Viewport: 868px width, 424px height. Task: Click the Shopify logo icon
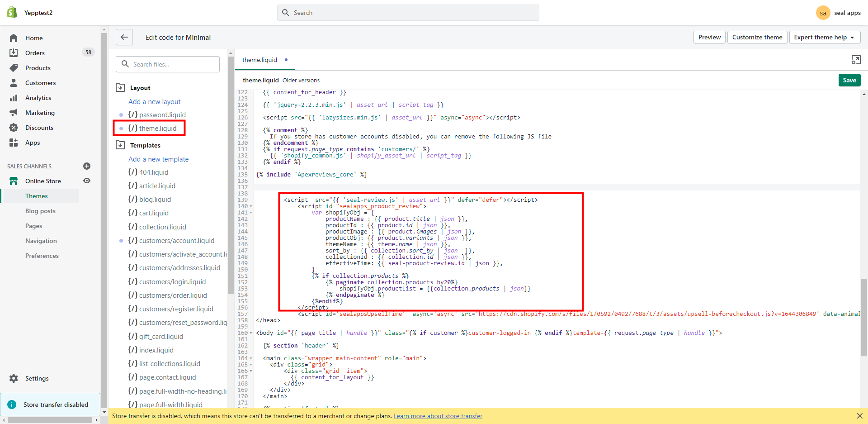click(x=12, y=12)
